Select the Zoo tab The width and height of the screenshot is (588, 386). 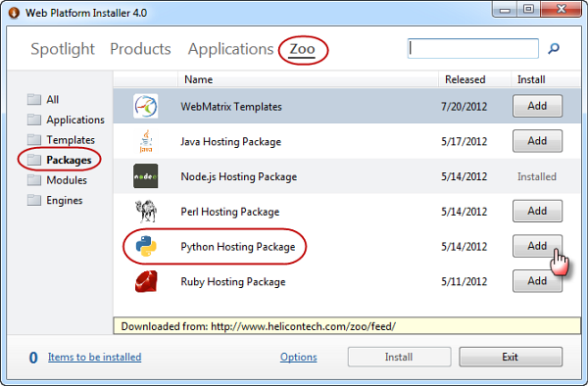pos(302,49)
